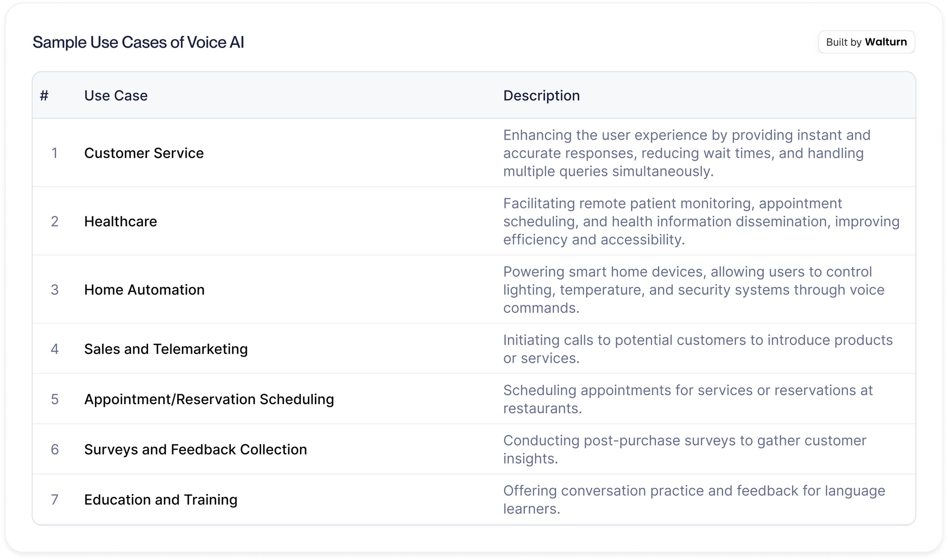Click the Customer Service row
Screen dimensions: 948x560
coord(143,153)
